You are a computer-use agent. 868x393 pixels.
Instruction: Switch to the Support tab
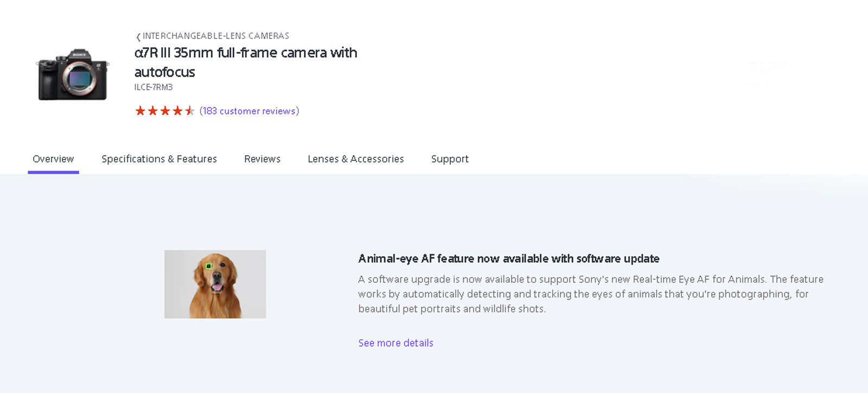[x=450, y=159]
